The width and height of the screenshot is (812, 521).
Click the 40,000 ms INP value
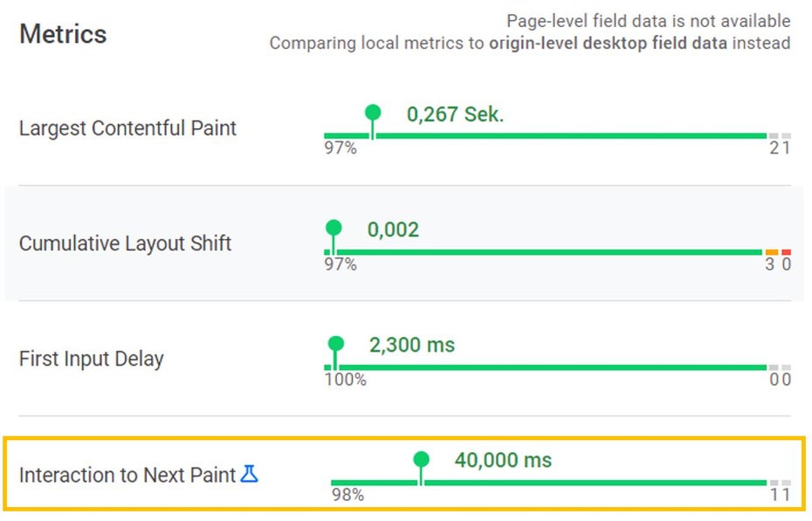point(503,460)
